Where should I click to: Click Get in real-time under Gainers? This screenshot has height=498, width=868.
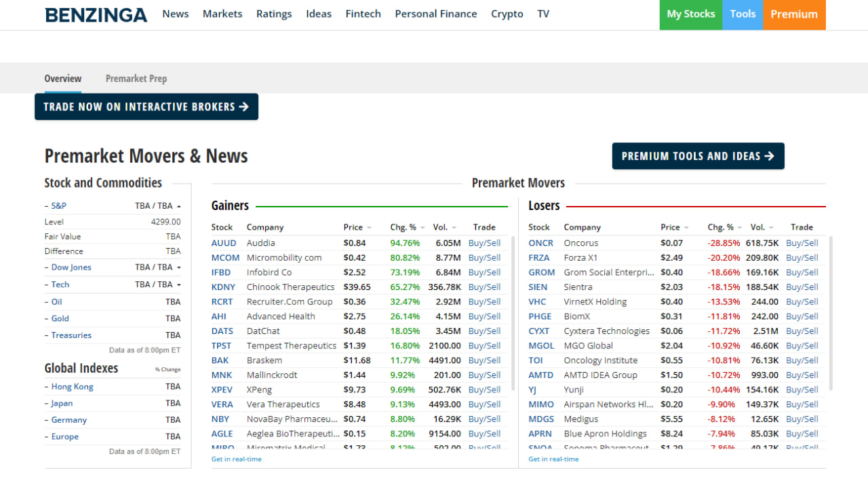pos(236,459)
